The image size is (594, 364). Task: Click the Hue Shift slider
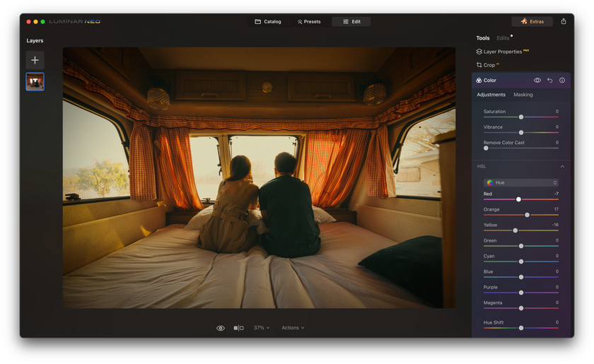(521, 328)
